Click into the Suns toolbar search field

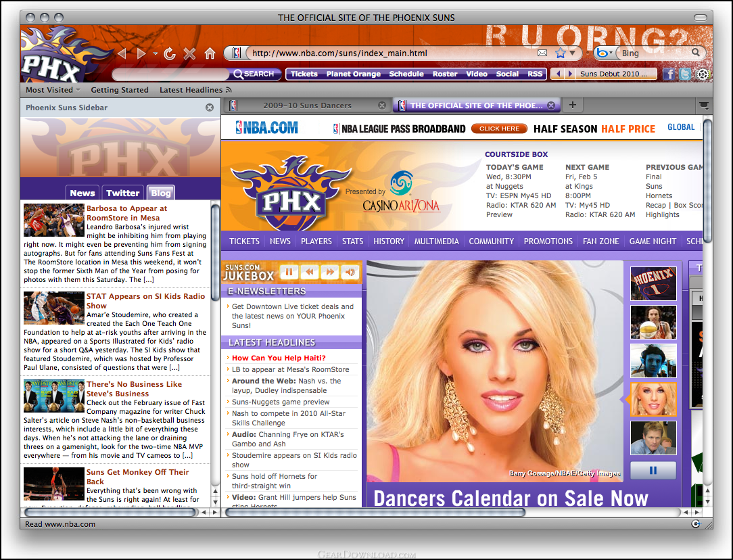point(170,74)
